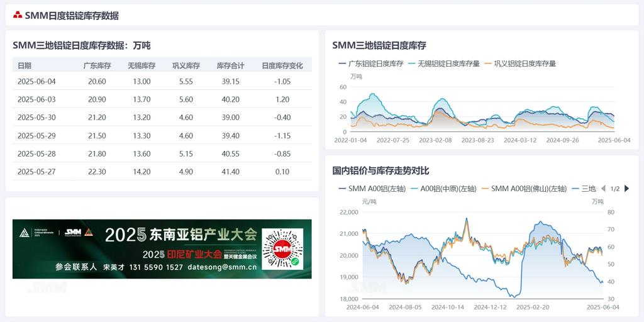Go to previous legend page arrow
Viewport: 644px width, 322px height.
[603, 189]
